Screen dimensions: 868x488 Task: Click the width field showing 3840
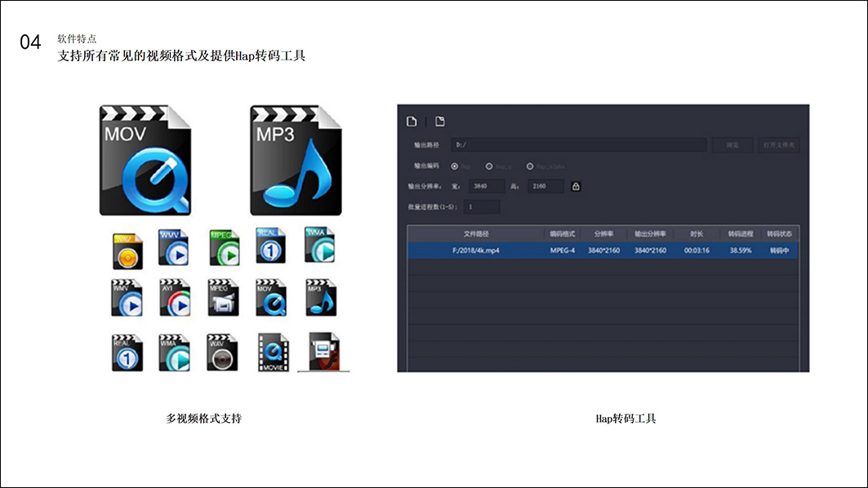coord(487,186)
